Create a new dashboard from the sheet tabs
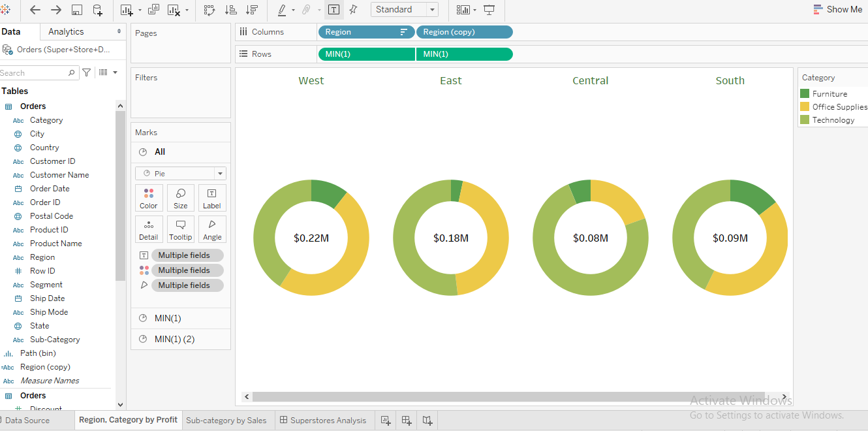 (x=406, y=421)
